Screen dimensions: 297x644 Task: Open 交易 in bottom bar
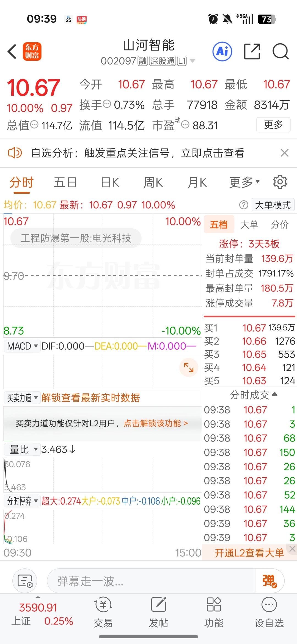(103, 612)
